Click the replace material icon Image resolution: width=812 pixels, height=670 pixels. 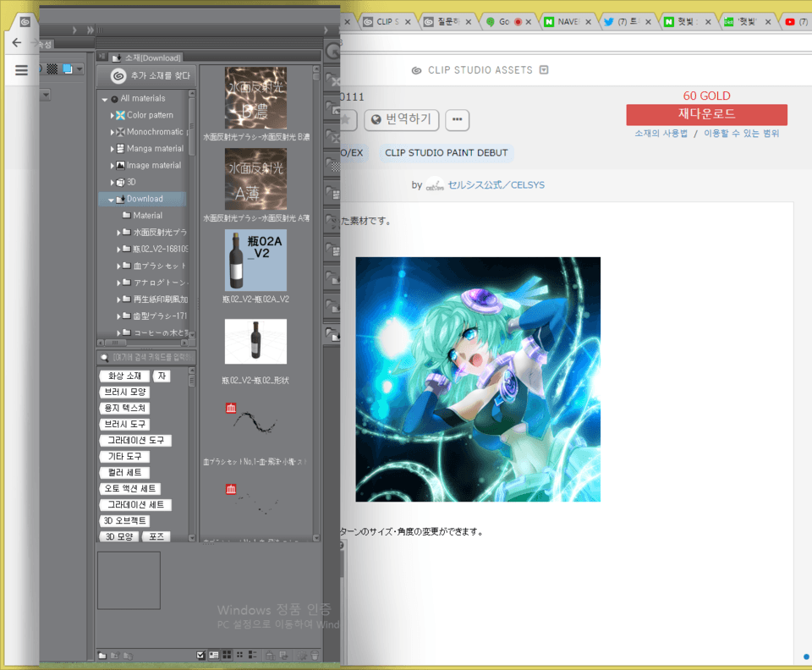pyautogui.click(x=283, y=655)
